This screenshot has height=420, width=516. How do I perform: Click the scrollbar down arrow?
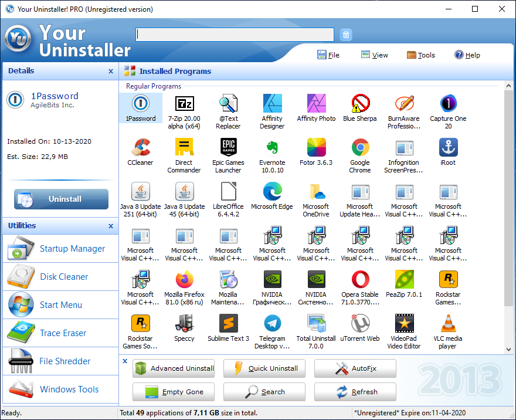point(509,350)
